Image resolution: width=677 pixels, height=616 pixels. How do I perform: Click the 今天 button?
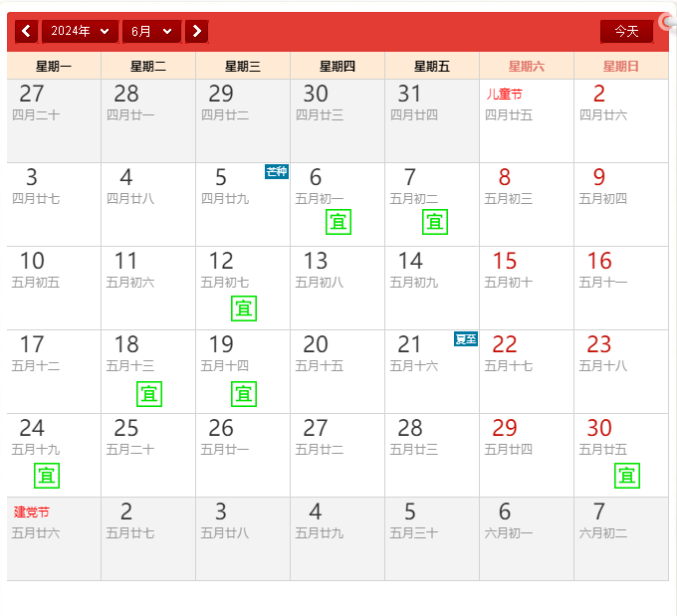(626, 31)
